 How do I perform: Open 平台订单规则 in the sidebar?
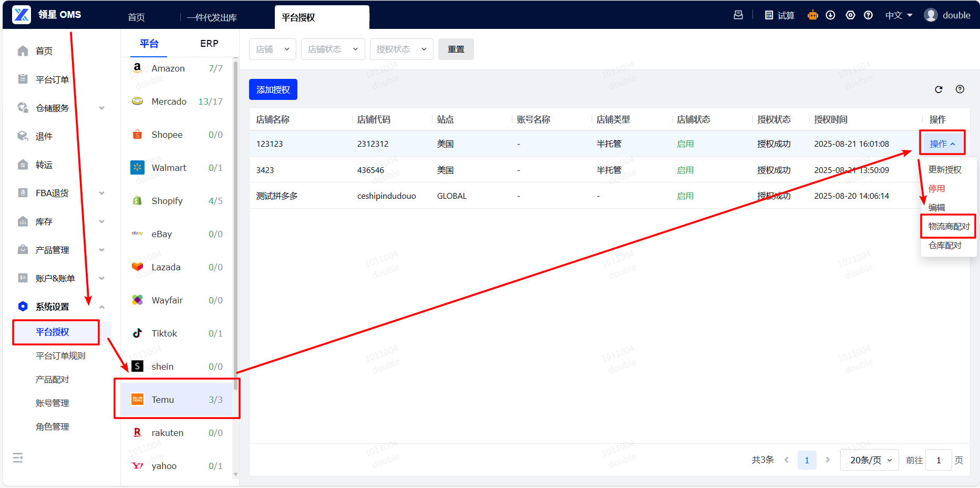[60, 355]
